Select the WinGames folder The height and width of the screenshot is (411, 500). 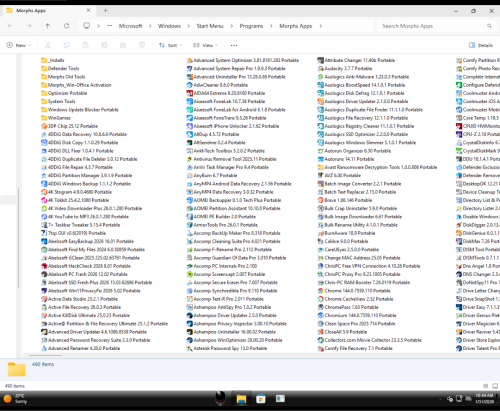[56, 118]
